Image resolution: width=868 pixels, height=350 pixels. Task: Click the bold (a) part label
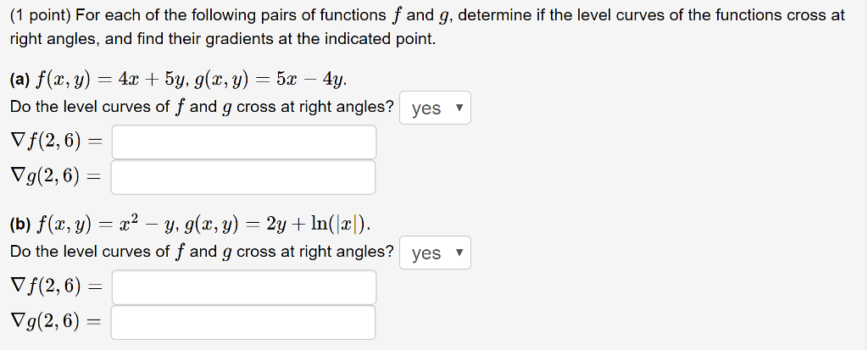click(20, 81)
